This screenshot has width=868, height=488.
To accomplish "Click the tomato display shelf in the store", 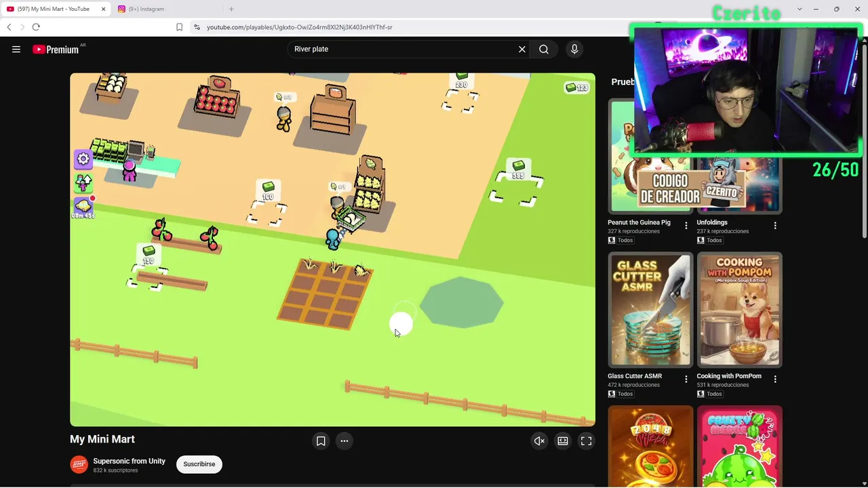I will tap(216, 98).
